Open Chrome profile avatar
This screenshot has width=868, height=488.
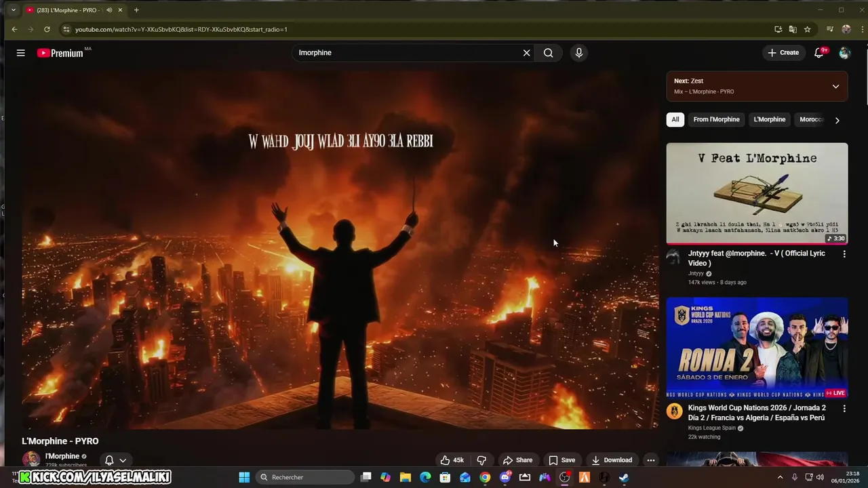pos(846,29)
